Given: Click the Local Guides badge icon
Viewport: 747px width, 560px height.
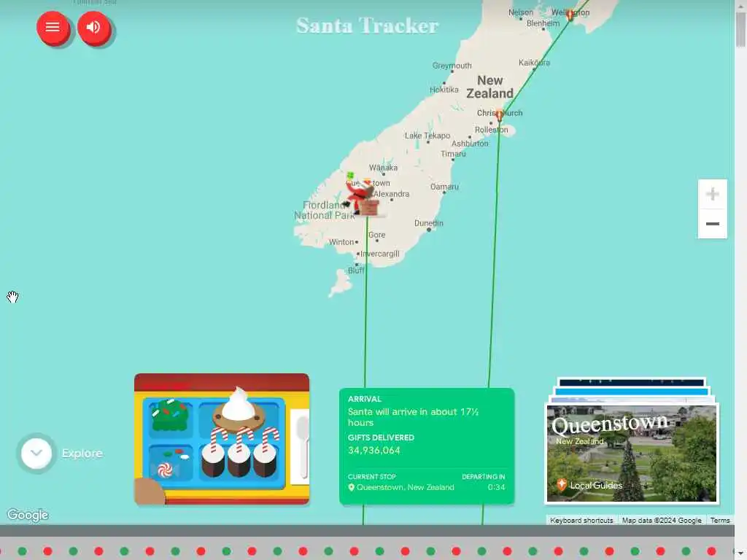Looking at the screenshot, I should click(x=561, y=485).
